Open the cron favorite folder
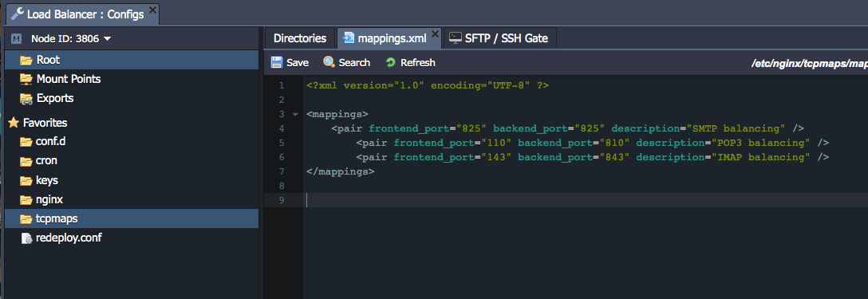The width and height of the screenshot is (868, 299). pyautogui.click(x=46, y=161)
